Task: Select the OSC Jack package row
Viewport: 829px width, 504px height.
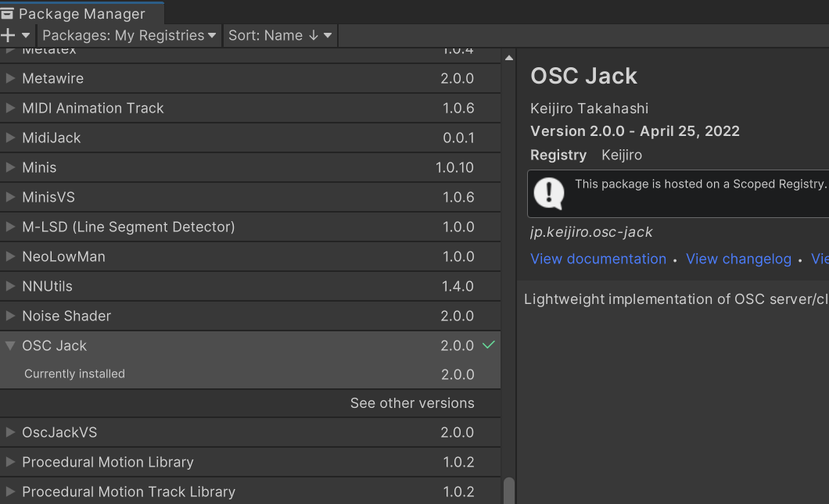Action: [x=250, y=345]
